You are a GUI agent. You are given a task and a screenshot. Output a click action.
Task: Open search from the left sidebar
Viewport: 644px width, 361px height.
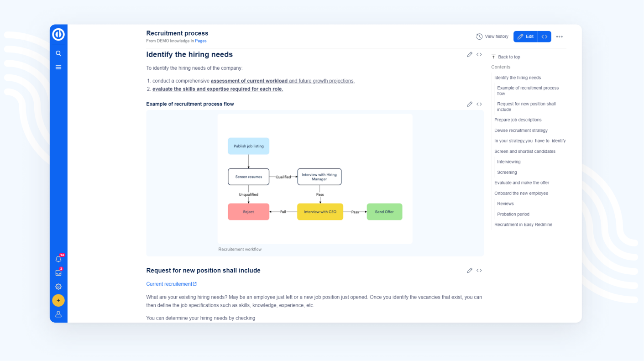click(58, 53)
